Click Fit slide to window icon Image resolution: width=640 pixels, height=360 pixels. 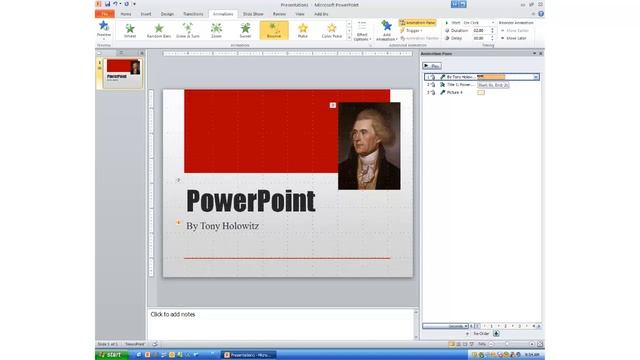[540, 344]
